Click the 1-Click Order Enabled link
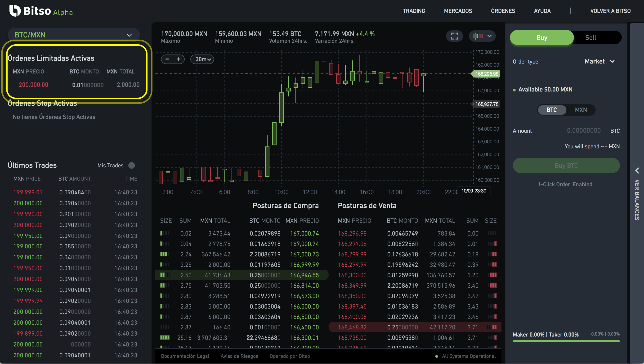Image resolution: width=644 pixels, height=364 pixels. 582,184
